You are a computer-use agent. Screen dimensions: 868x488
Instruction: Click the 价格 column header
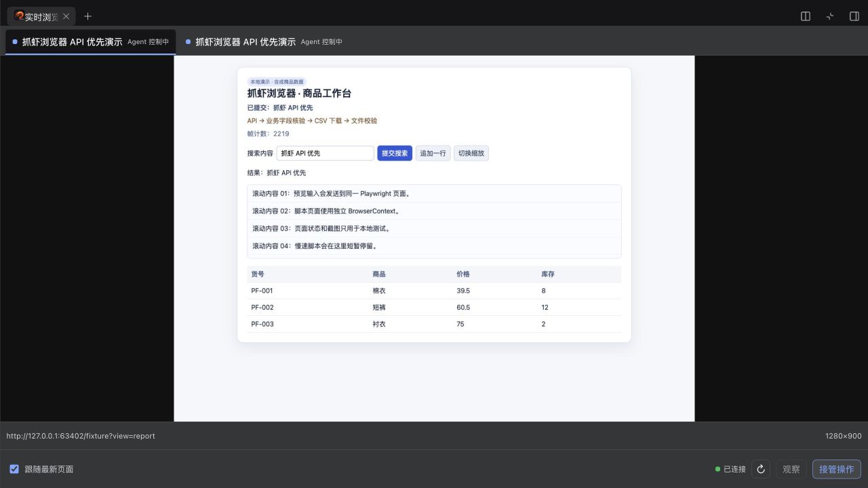463,274
